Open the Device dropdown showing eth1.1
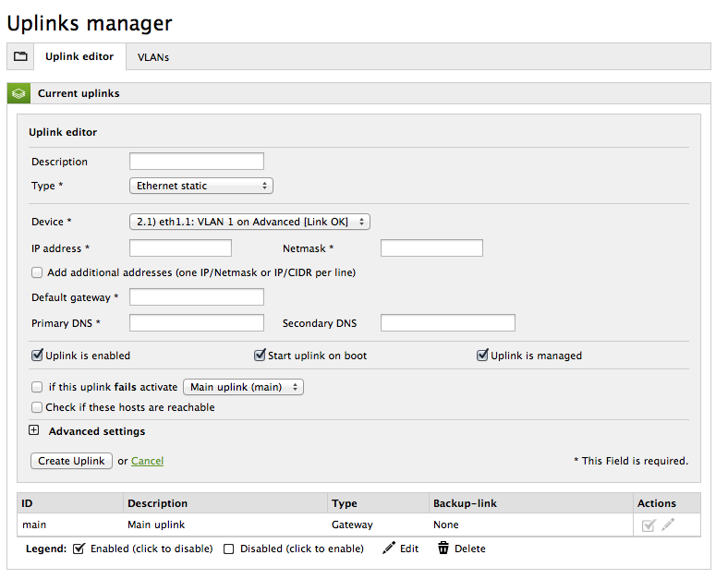728x579 pixels. [249, 222]
